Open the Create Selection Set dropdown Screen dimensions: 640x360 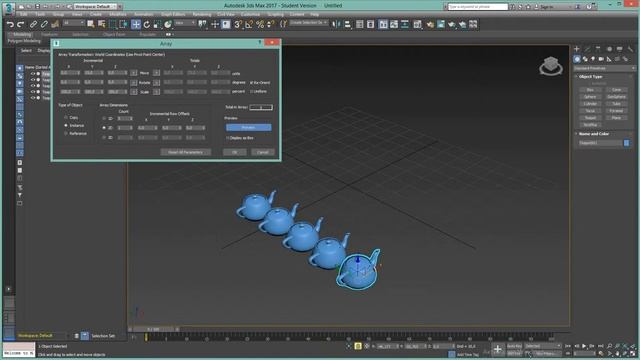(309, 23)
